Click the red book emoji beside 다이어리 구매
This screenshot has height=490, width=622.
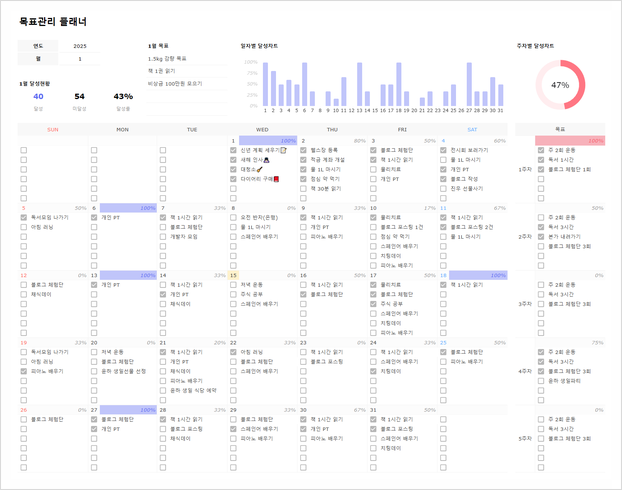click(276, 179)
